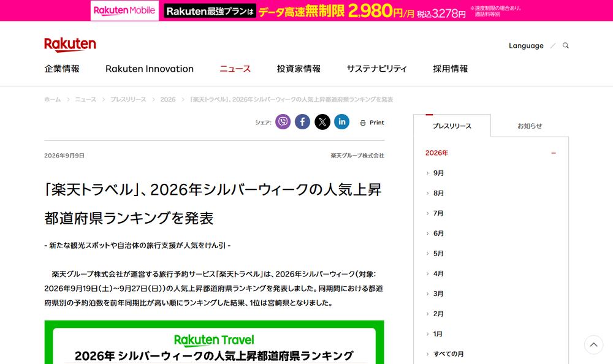Open the 1月 archive in the sidebar
Image resolution: width=613 pixels, height=364 pixels.
pyautogui.click(x=438, y=335)
